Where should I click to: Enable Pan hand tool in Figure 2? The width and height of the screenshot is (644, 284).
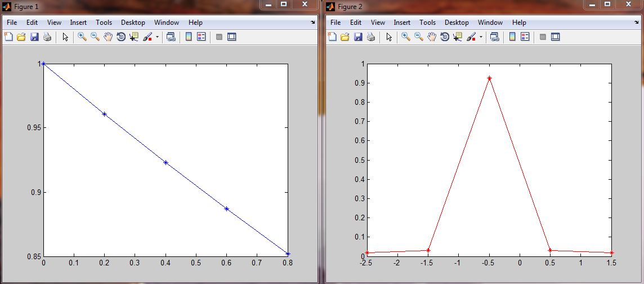pos(432,37)
